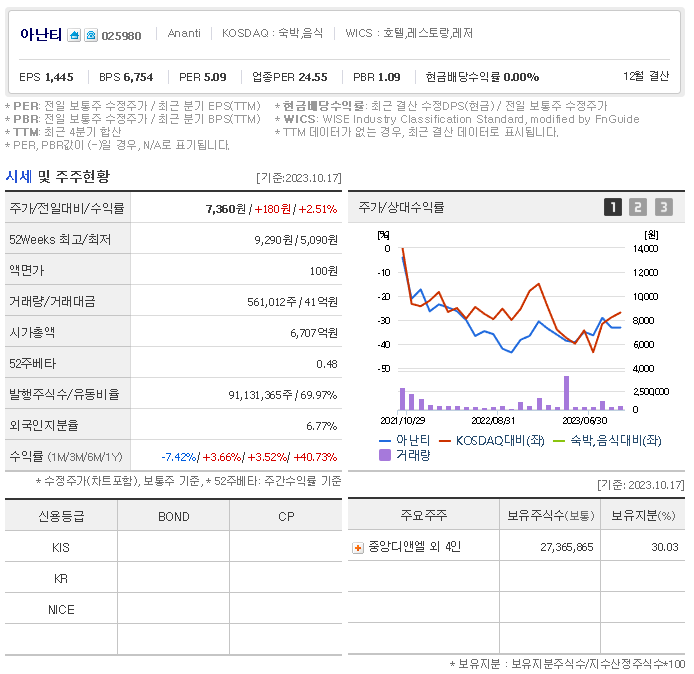Click the 아난티 blue legend entry
The height and width of the screenshot is (674, 694).
click(x=405, y=440)
